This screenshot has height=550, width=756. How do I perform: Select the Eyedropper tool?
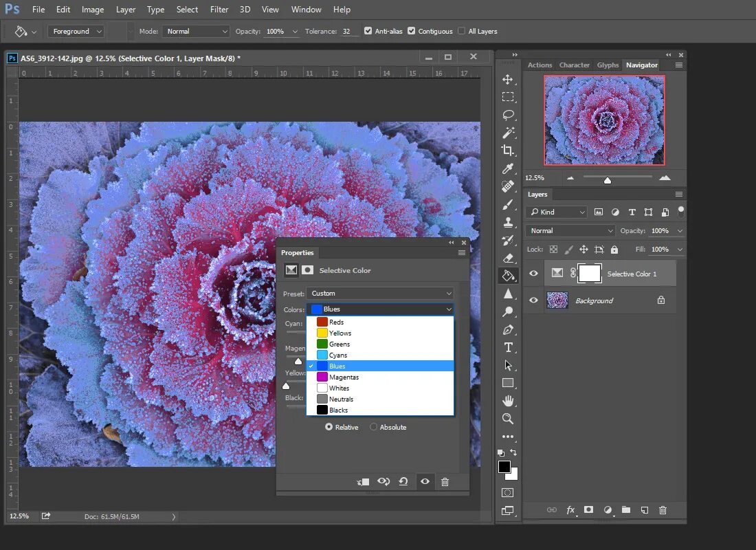click(508, 168)
